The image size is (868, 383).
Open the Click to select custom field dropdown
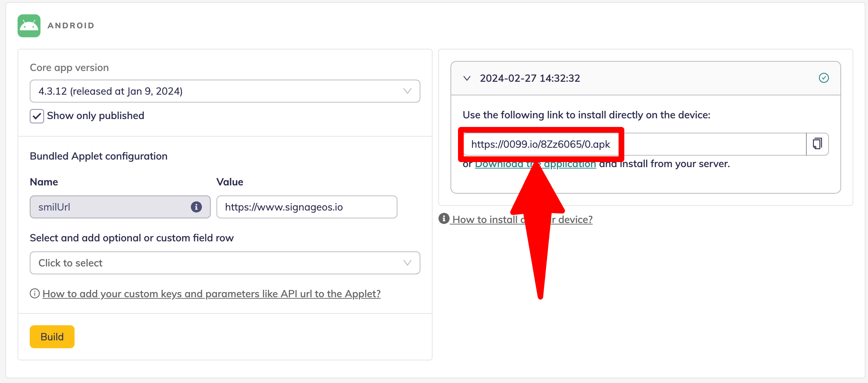point(225,263)
